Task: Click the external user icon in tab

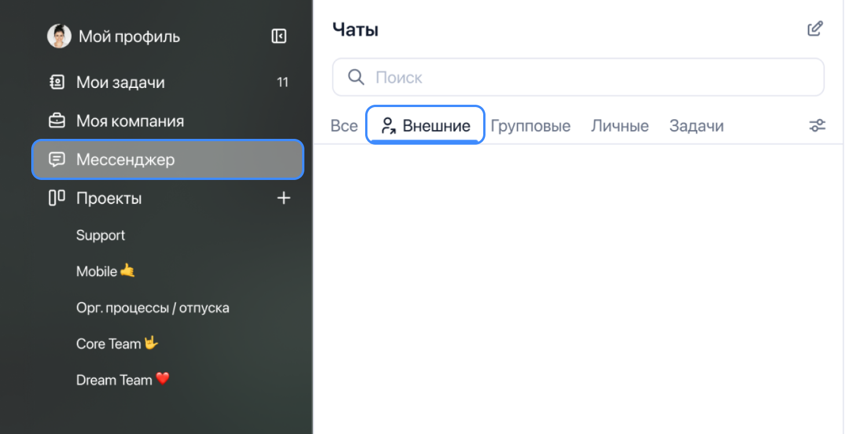Action: 388,126
